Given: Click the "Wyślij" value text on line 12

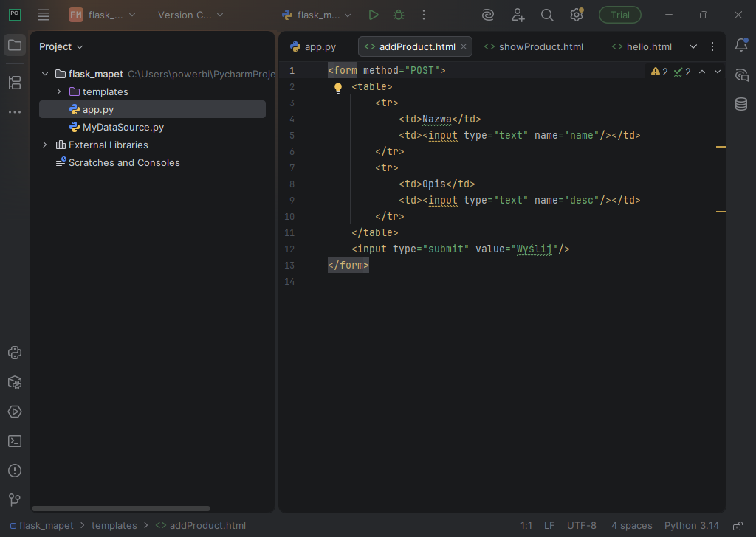Looking at the screenshot, I should click(535, 249).
